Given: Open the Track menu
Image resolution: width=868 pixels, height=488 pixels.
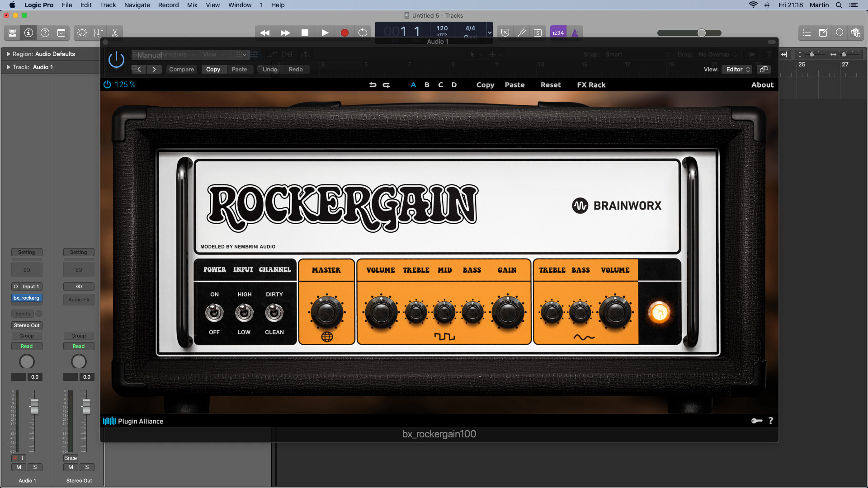Looking at the screenshot, I should pos(108,5).
